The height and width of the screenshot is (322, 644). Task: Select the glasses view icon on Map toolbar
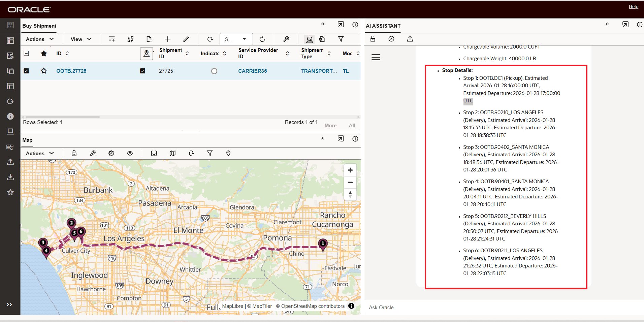point(154,153)
